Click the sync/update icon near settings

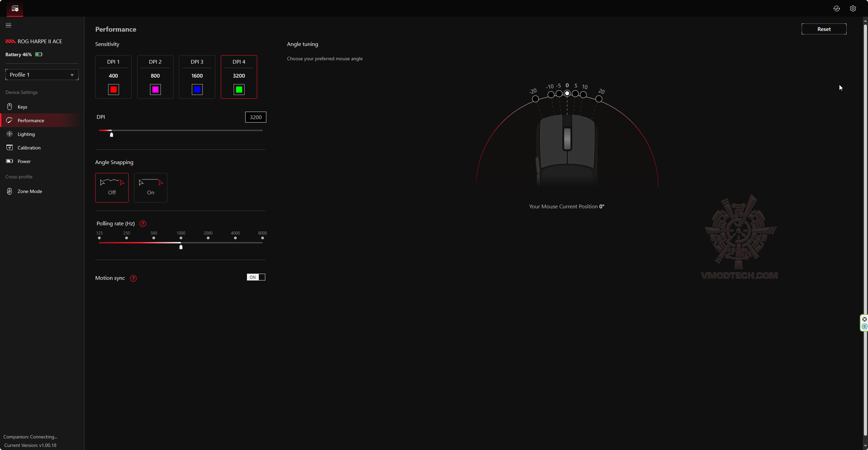point(836,9)
